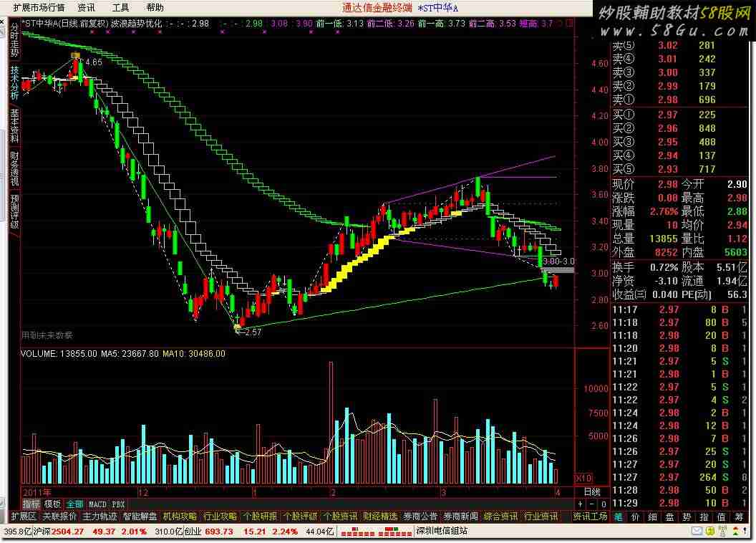The height and width of the screenshot is (543, 756).
Task: Click the 买① row priced 2.97
Action: click(680, 115)
